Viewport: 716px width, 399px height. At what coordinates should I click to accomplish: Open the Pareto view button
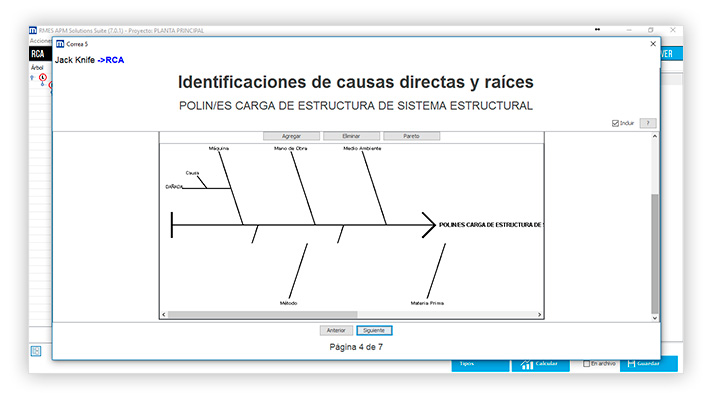[x=411, y=136]
